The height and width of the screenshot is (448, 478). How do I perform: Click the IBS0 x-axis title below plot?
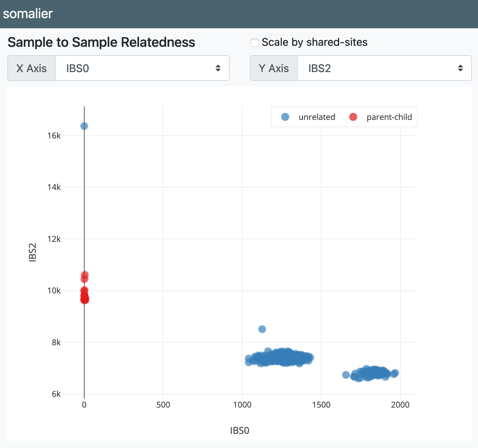(240, 430)
